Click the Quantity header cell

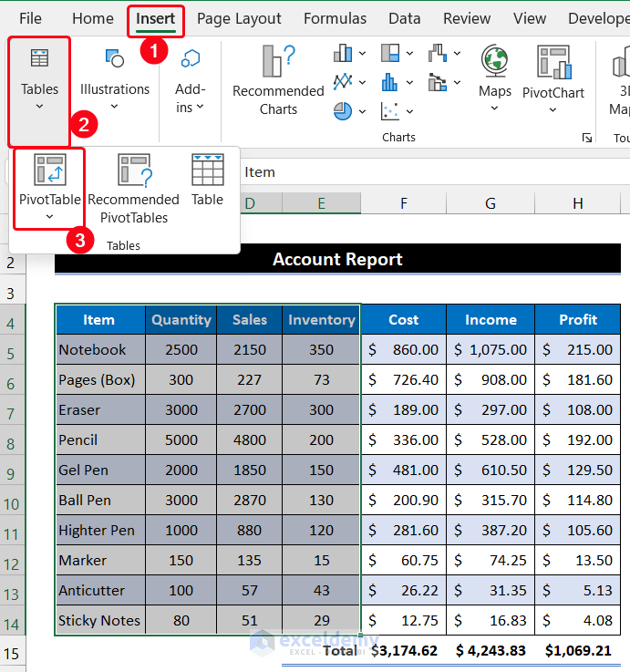181,320
